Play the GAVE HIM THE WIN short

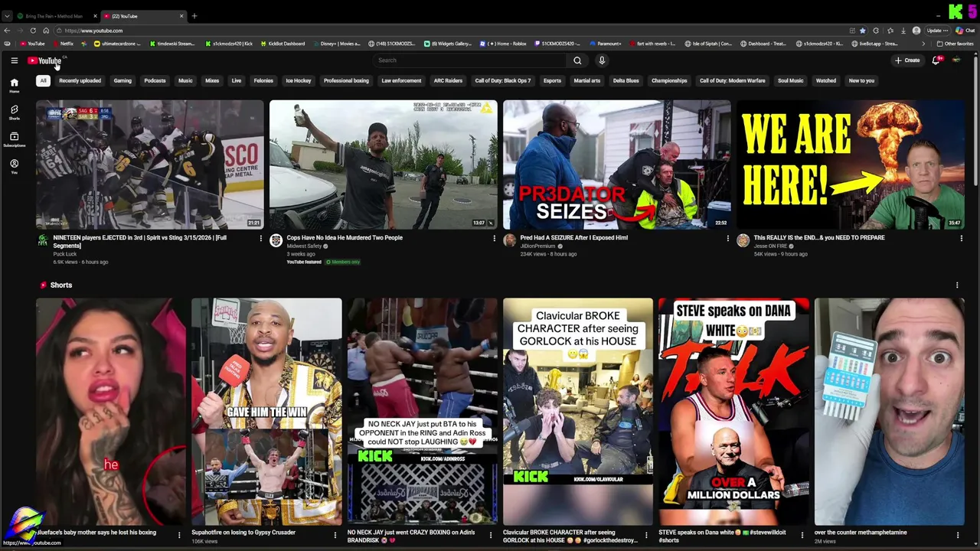point(266,411)
